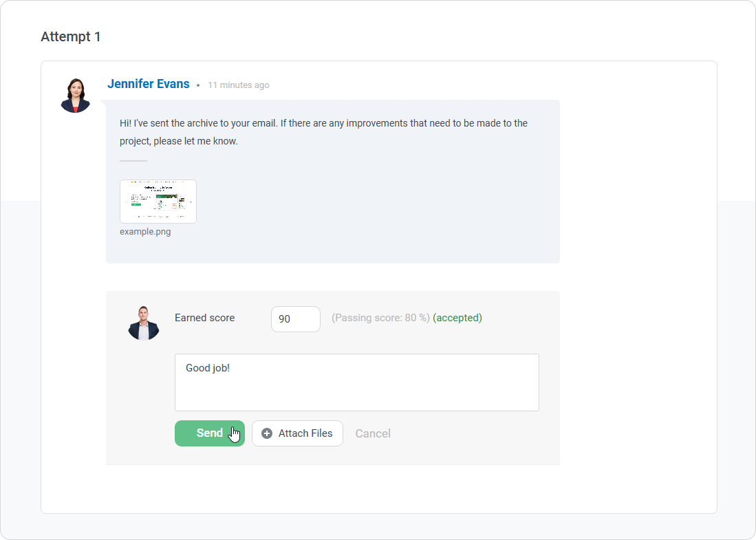Screen dimensions: 756x540
Task: Click the green "(accepted)" status text
Action: point(457,318)
